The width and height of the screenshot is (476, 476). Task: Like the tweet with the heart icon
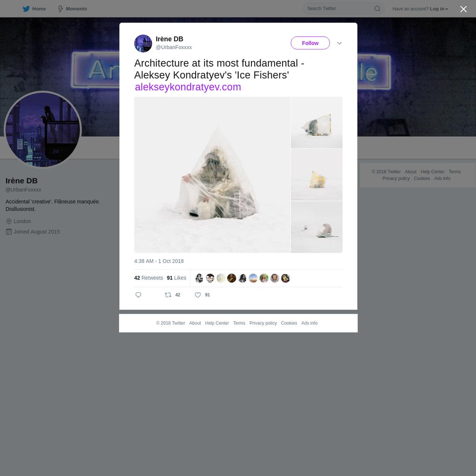[x=198, y=295]
